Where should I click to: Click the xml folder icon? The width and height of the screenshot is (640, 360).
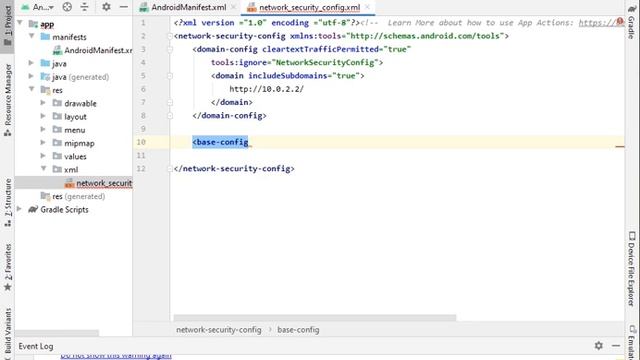pyautogui.click(x=58, y=169)
